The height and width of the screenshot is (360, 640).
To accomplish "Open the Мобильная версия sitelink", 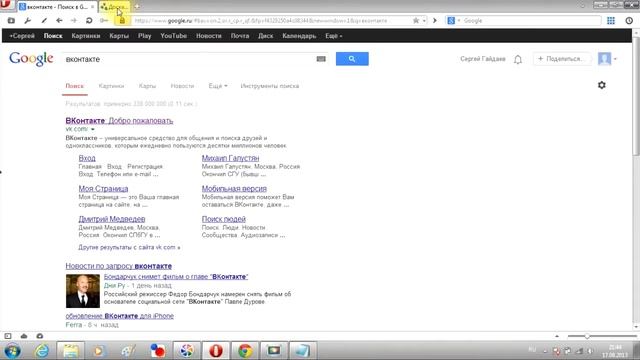I will tap(234, 189).
